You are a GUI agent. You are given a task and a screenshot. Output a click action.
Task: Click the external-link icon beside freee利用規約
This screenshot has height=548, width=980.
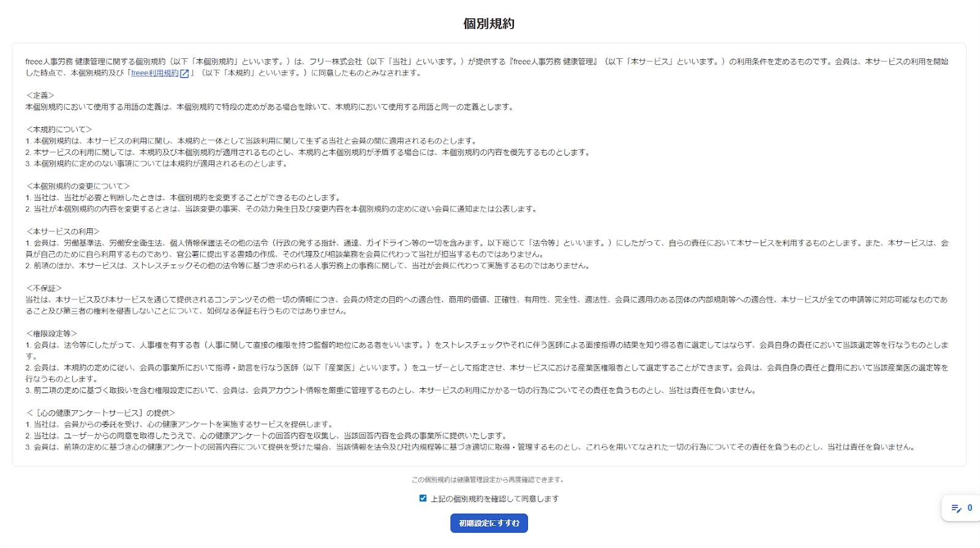point(184,73)
